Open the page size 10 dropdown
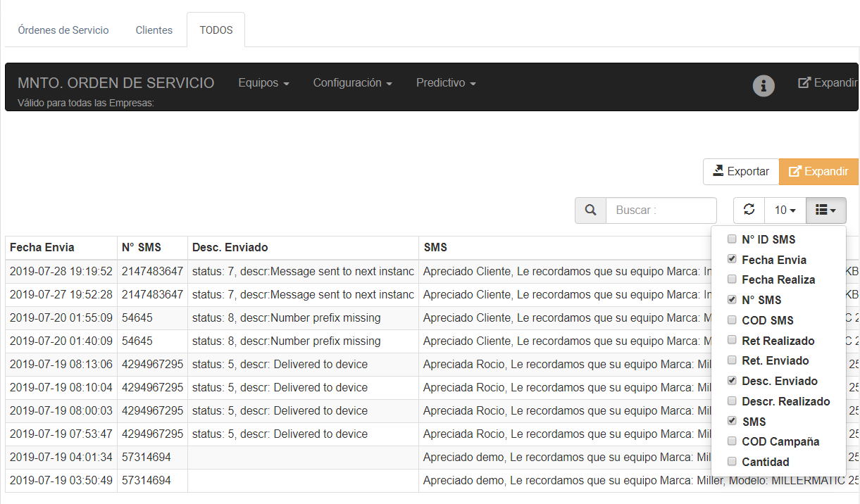860x504 pixels. click(x=785, y=210)
